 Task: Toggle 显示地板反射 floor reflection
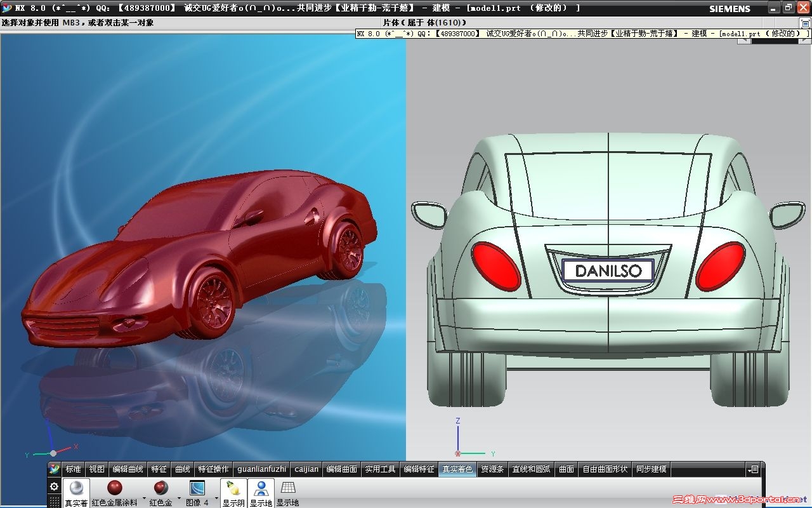[261, 493]
